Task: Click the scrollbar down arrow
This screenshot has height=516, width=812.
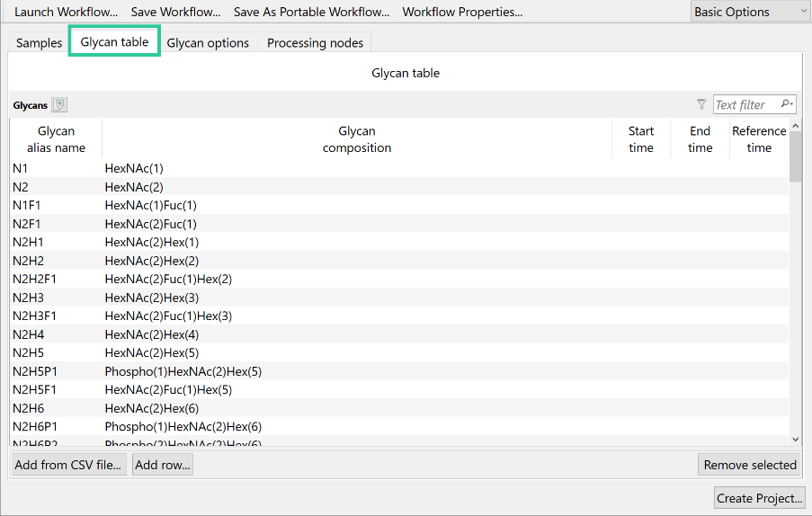Action: 796,440
